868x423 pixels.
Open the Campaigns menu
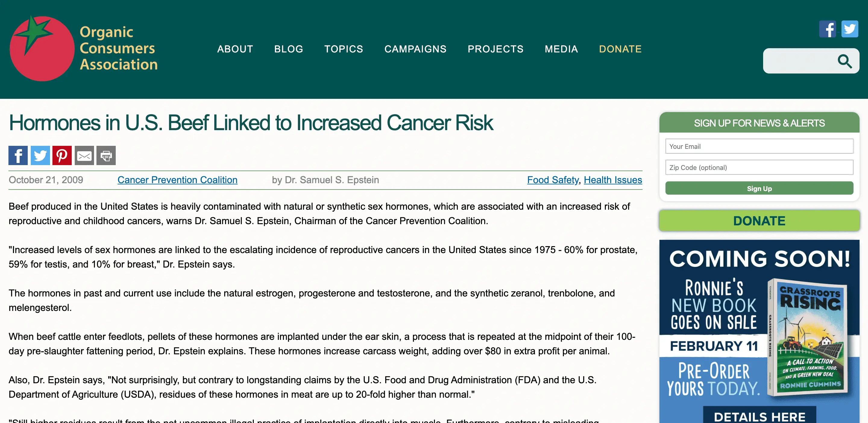click(x=415, y=49)
